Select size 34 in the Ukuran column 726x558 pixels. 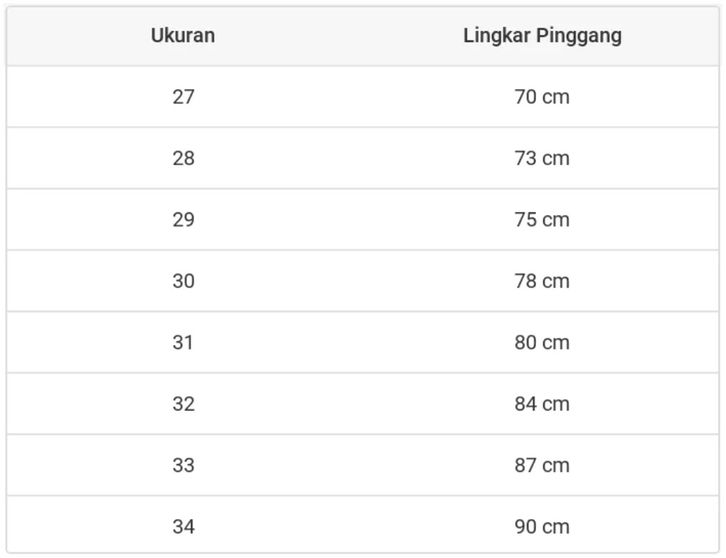point(183,526)
